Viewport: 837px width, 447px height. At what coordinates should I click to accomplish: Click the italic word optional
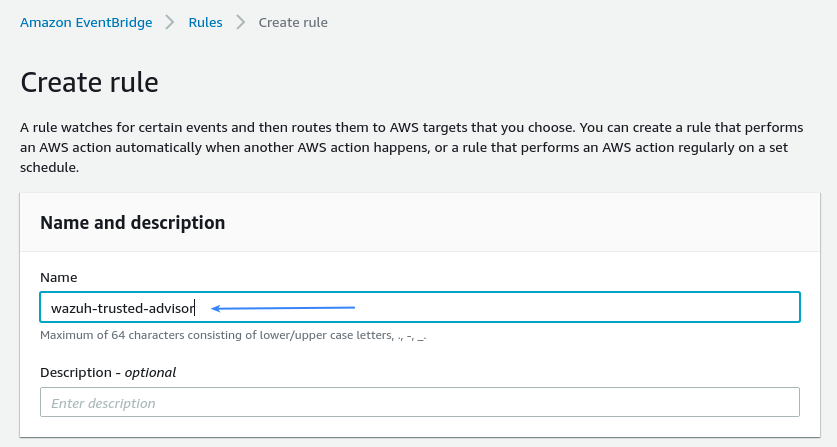(x=150, y=372)
